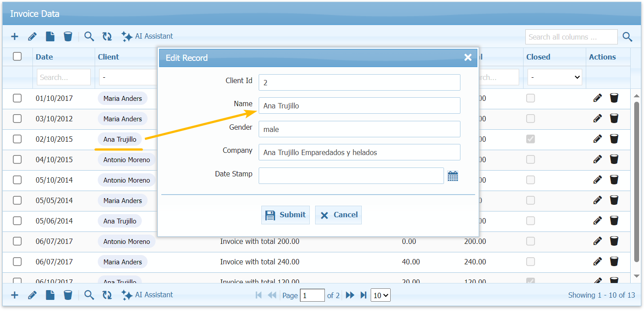Delete the 04/10/2015 invoice row
The width and height of the screenshot is (644, 311).
pos(614,159)
